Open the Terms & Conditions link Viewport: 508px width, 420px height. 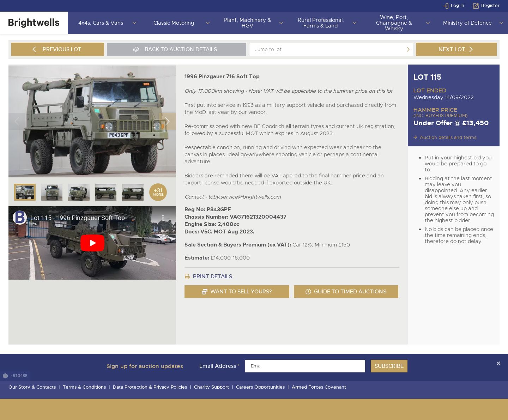[x=84, y=387]
